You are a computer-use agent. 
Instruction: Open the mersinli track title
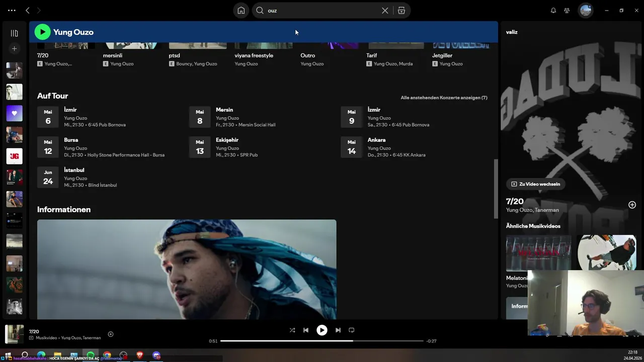point(113,55)
